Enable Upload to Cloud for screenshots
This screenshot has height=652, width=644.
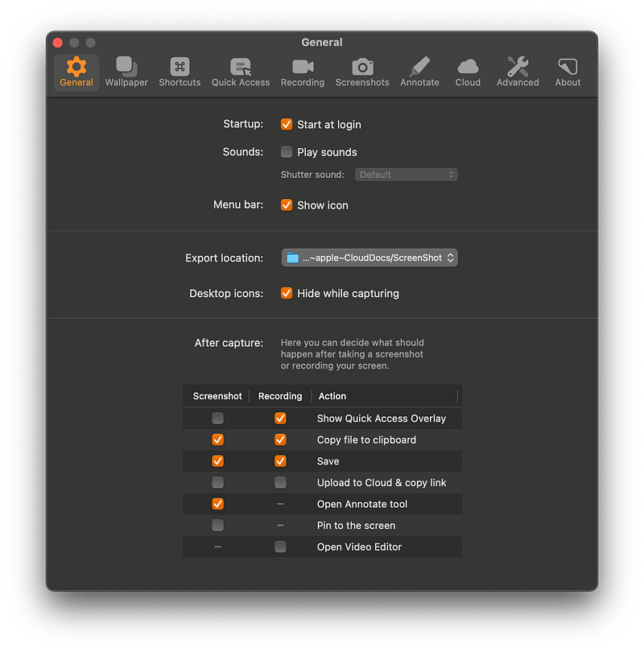[x=217, y=482]
